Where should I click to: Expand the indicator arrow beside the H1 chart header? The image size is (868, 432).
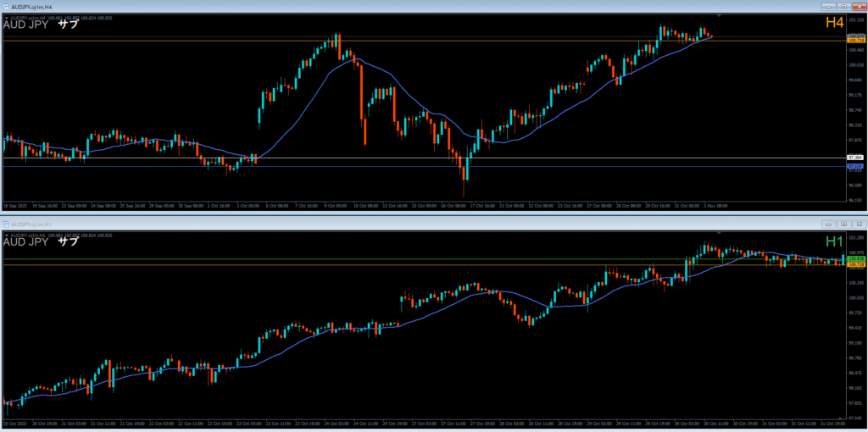pyautogui.click(x=5, y=235)
